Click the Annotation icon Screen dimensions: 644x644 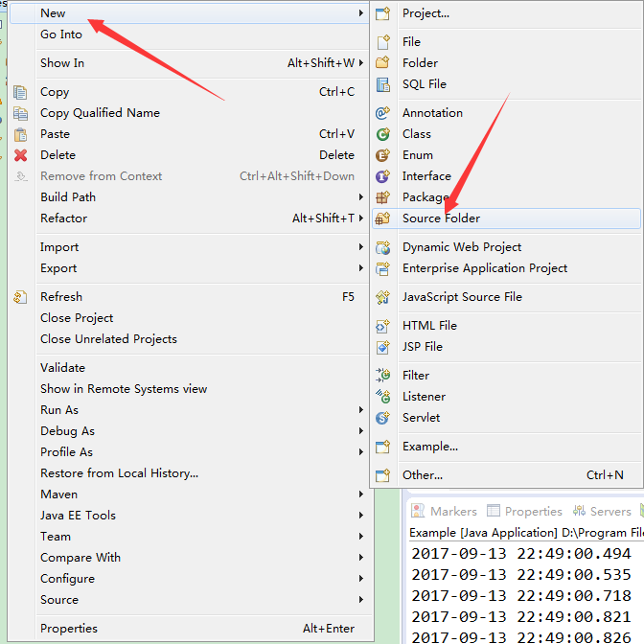point(382,112)
